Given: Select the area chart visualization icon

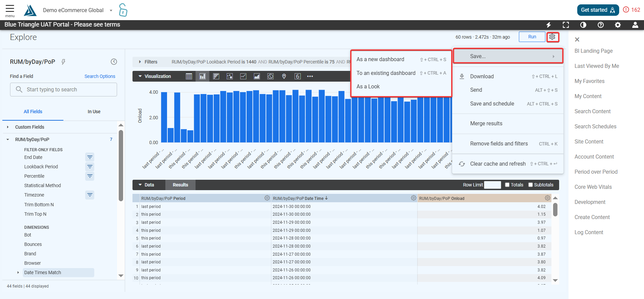Looking at the screenshot, I should coord(257,76).
